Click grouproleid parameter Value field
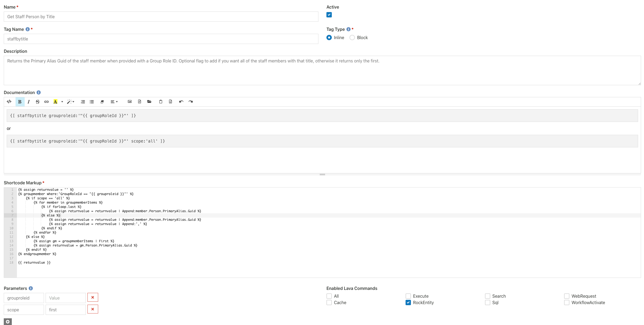644x325 pixels. coord(66,298)
